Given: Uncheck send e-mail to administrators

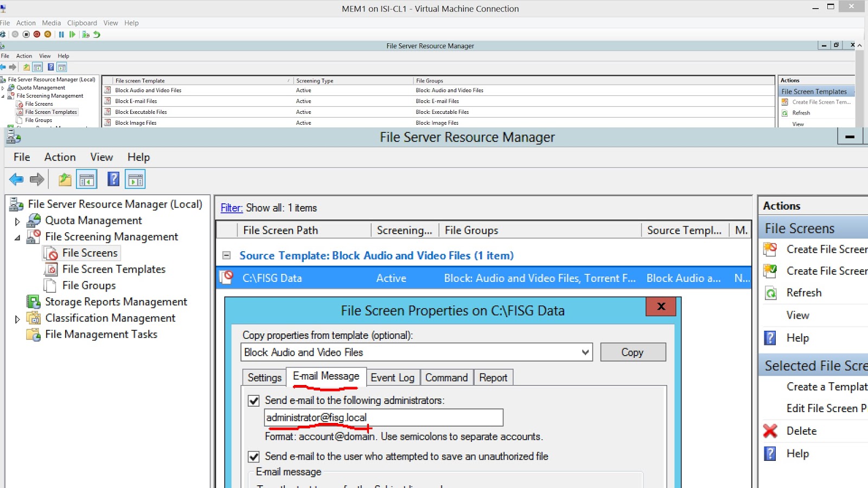Looking at the screenshot, I should [254, 401].
